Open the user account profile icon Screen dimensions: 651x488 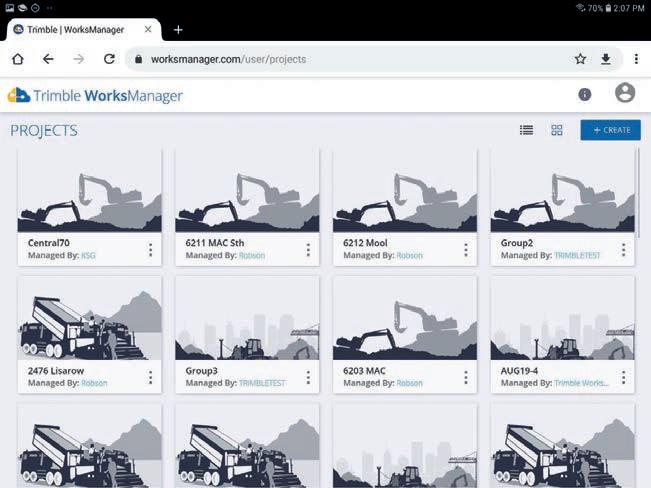click(625, 93)
